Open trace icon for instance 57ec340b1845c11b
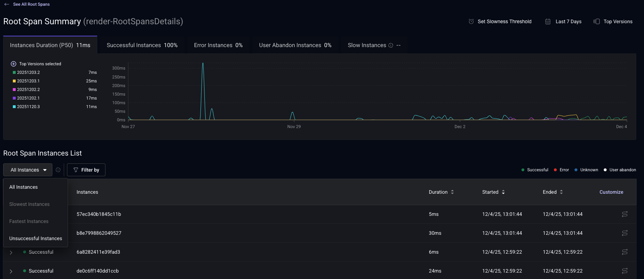Screen dimensions: 644x279 click(625, 214)
